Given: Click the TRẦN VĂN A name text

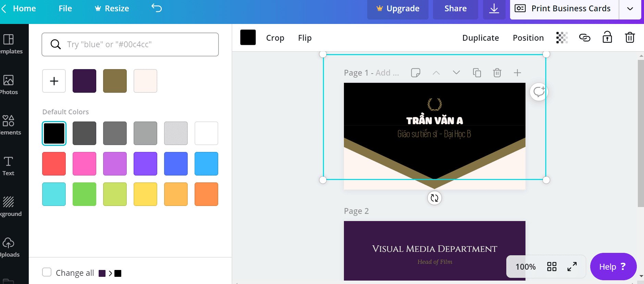Looking at the screenshot, I should point(434,120).
